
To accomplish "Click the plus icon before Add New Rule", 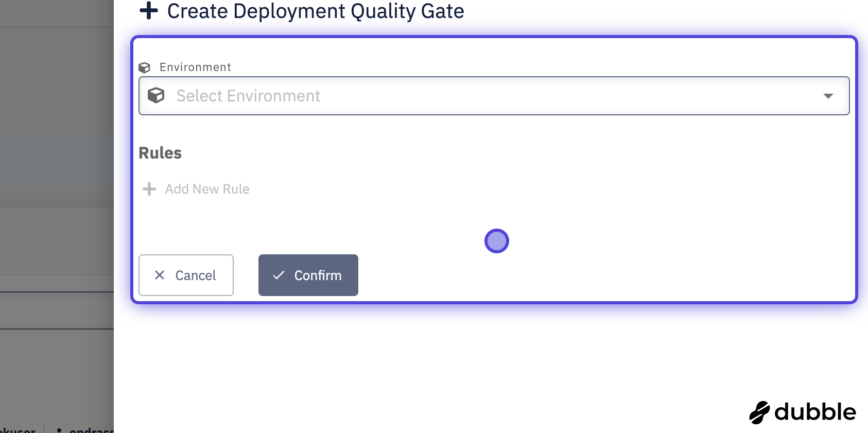I will pyautogui.click(x=149, y=189).
